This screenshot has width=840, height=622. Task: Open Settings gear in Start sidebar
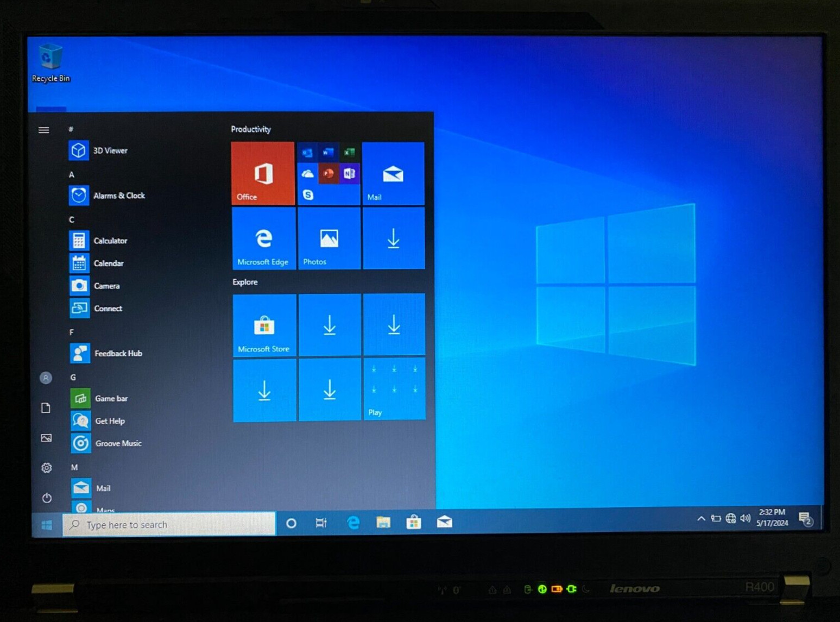point(47,468)
